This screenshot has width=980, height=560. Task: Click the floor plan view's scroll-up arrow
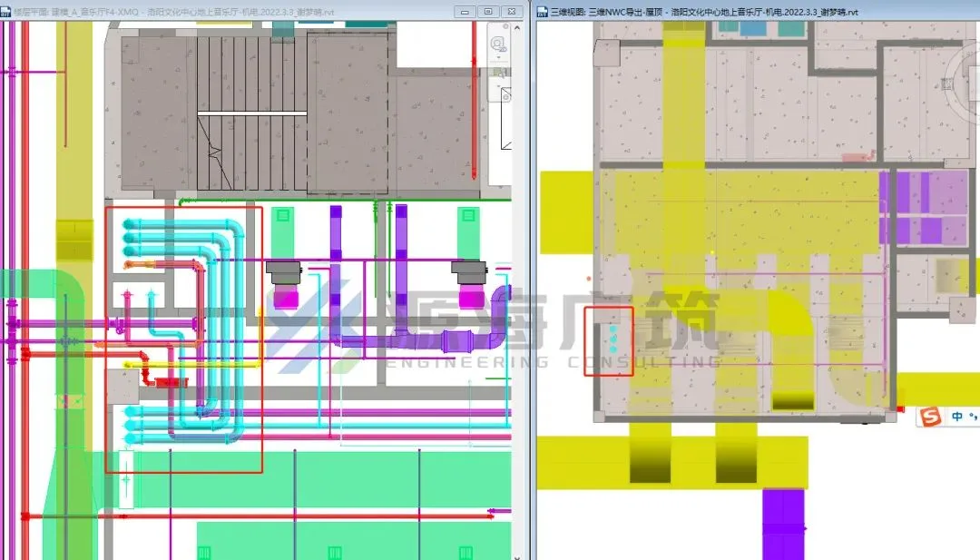coord(517,28)
